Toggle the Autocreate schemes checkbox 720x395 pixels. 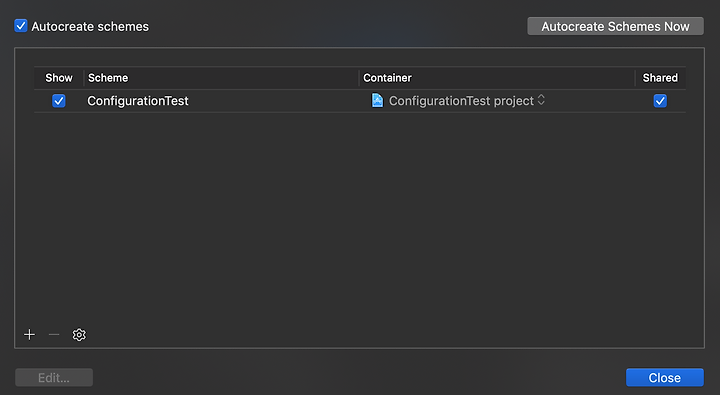tap(21, 26)
